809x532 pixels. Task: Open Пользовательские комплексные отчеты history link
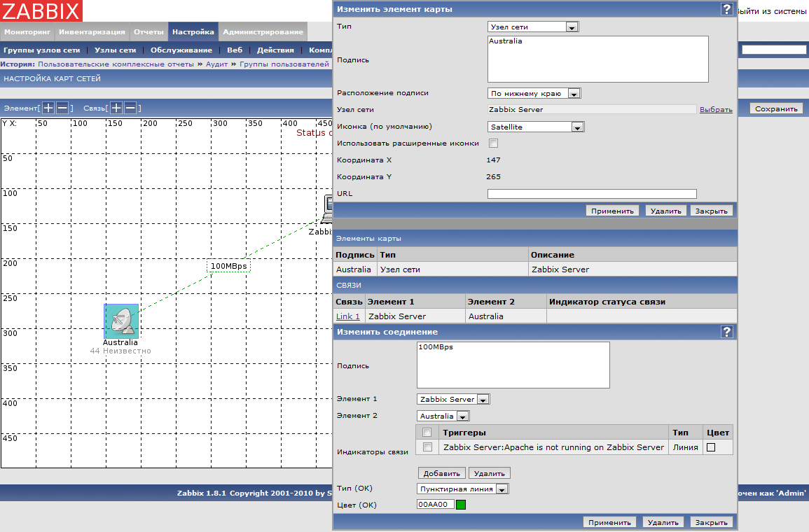[x=116, y=64]
